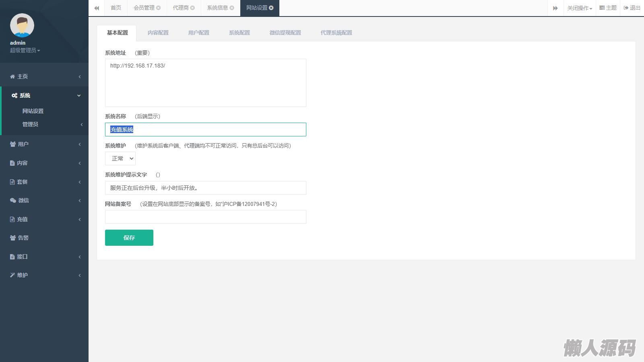Click the users icon beside 用户
This screenshot has width=644, height=362.
tap(13, 144)
